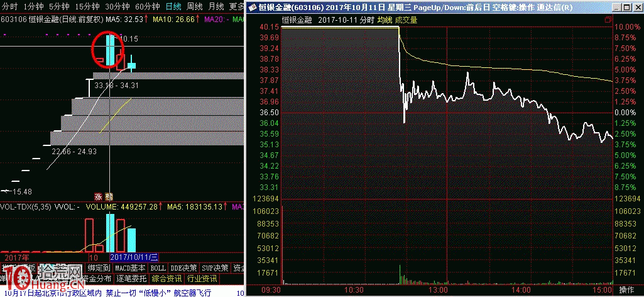The image size is (644, 297).
Task: Click the 40.15 top price axis label
Action: click(x=270, y=26)
